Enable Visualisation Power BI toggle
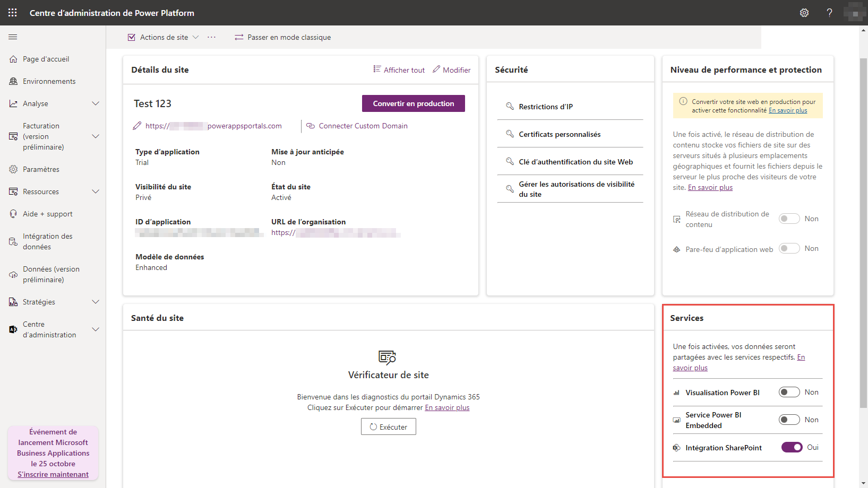868x488 pixels. click(789, 392)
